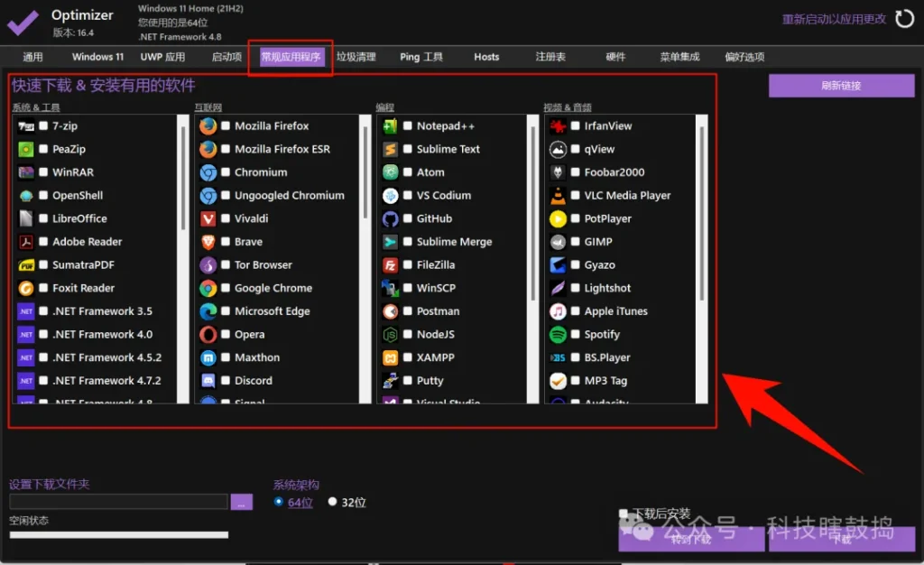This screenshot has height=565, width=924.
Task: Click the Sublime Merge label
Action: coord(455,242)
